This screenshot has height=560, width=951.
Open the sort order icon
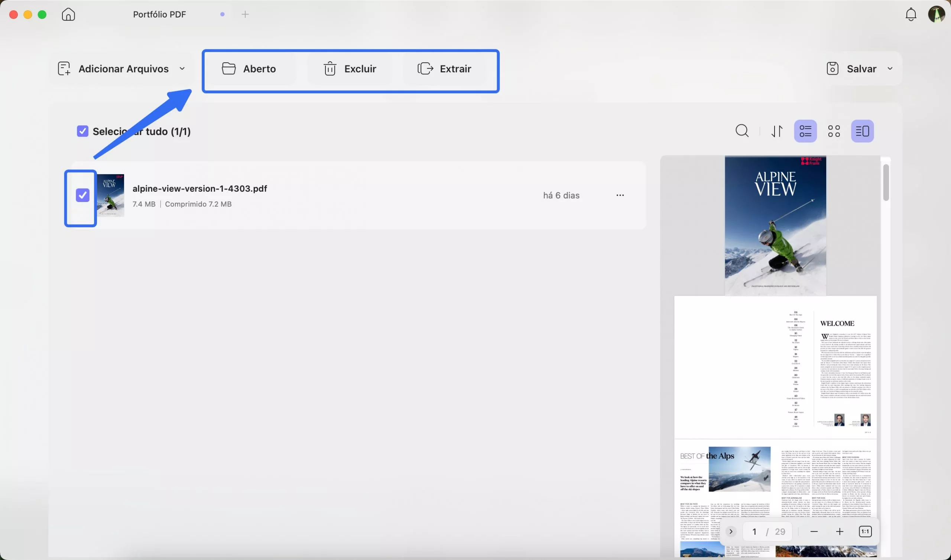pos(777,131)
